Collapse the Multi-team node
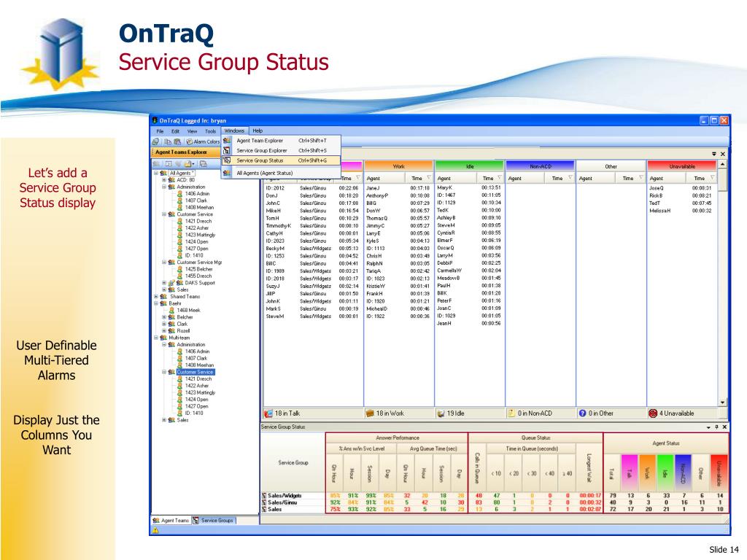 (156, 338)
